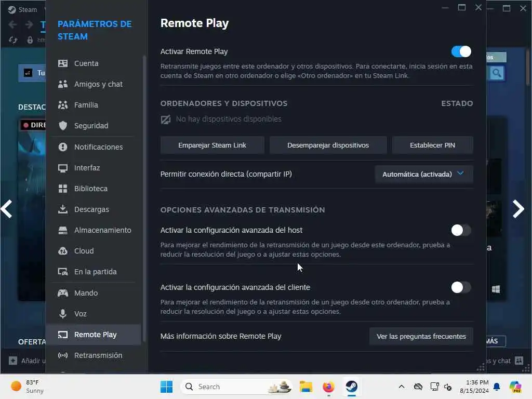Open the Amigos y chat section
This screenshot has height=399, width=532.
coord(94,84)
